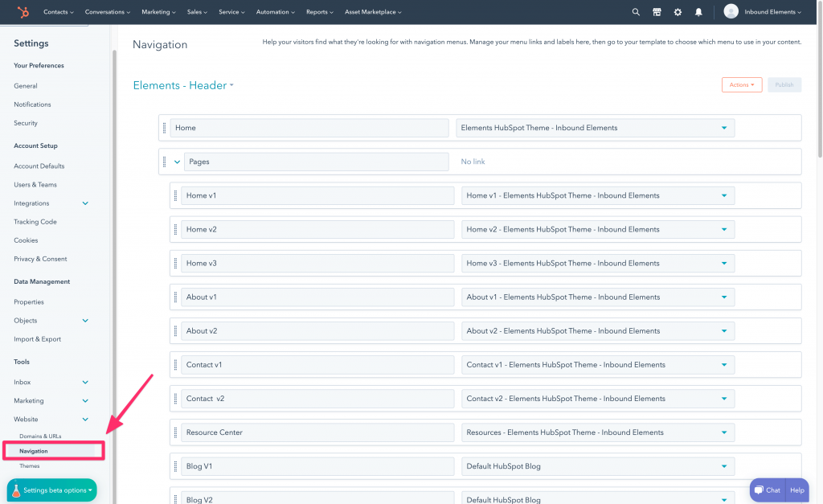Grab the drag handle for Pages row
The image size is (823, 504).
pyautogui.click(x=164, y=162)
